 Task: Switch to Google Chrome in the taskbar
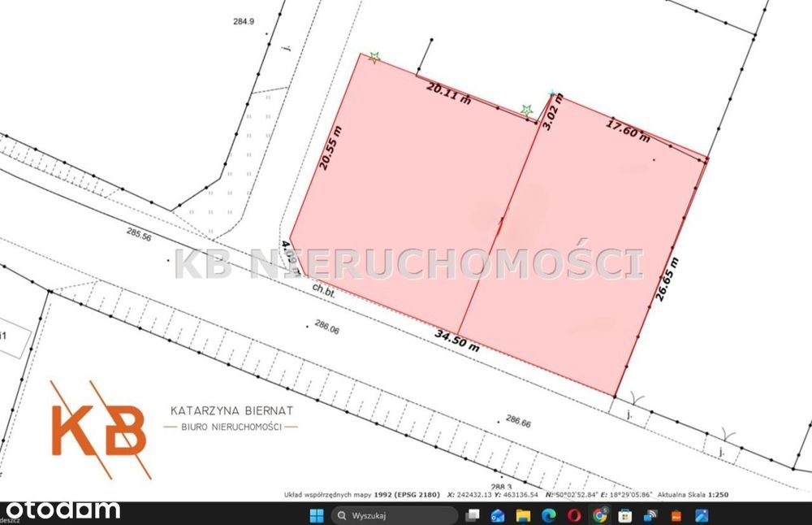click(600, 515)
